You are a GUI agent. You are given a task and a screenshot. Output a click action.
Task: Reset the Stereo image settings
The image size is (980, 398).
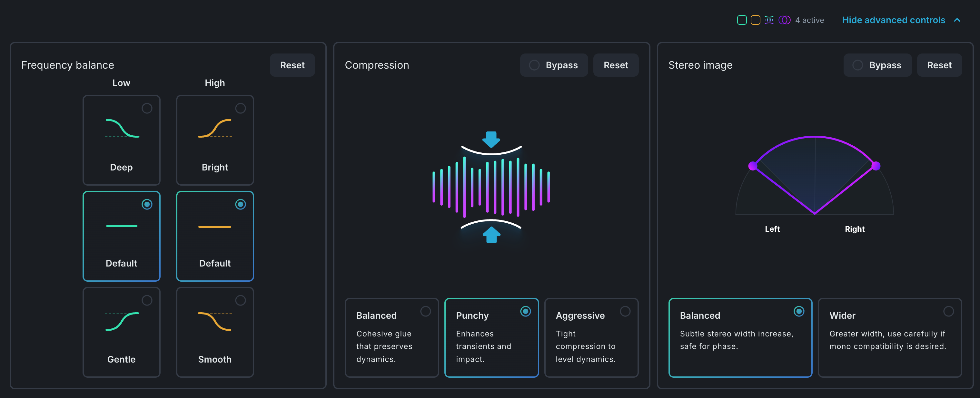tap(939, 65)
